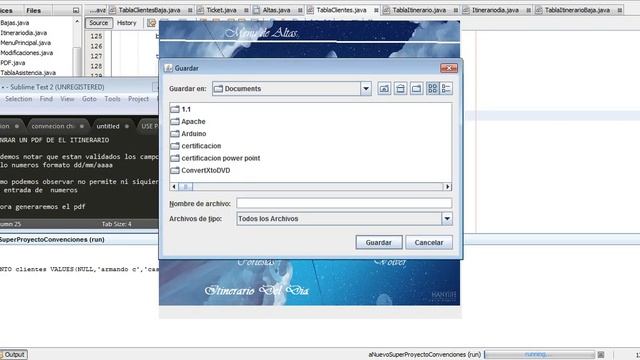
Task: Click the Cancelar button
Action: [429, 242]
